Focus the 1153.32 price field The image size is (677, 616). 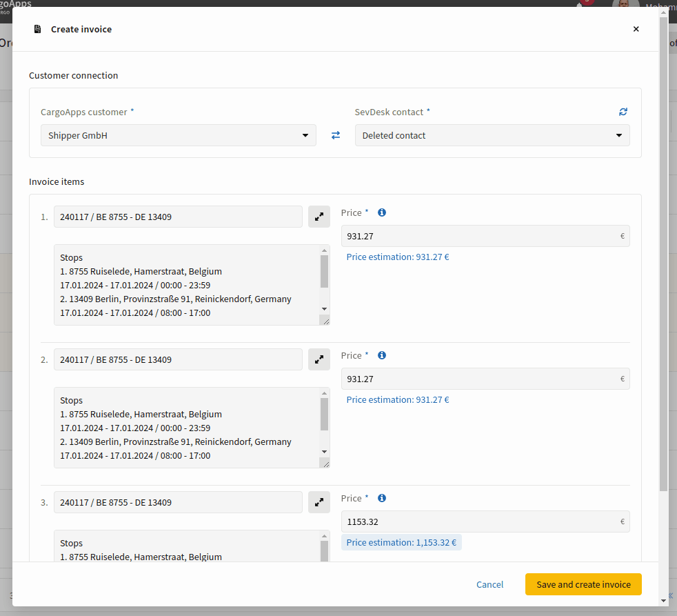pyautogui.click(x=485, y=521)
